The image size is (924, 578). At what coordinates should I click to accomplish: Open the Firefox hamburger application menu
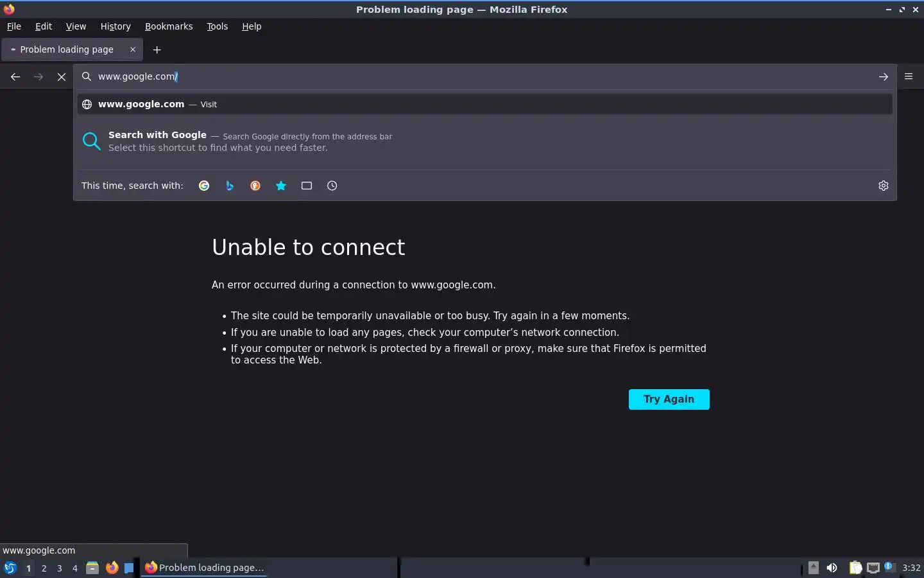click(909, 76)
